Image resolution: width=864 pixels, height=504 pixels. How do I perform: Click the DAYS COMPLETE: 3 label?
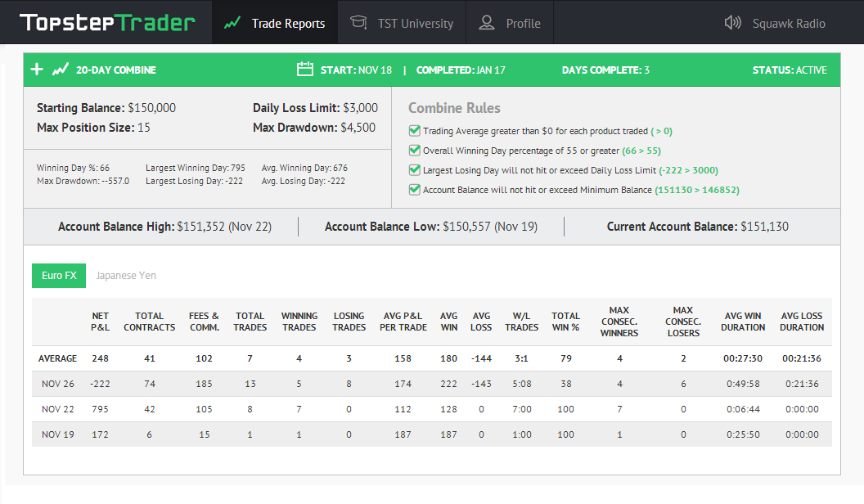(x=605, y=70)
